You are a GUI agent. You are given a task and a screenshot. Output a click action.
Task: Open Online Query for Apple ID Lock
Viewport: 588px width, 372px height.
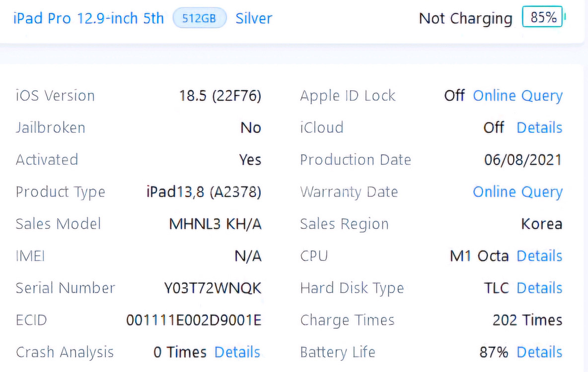pos(517,96)
